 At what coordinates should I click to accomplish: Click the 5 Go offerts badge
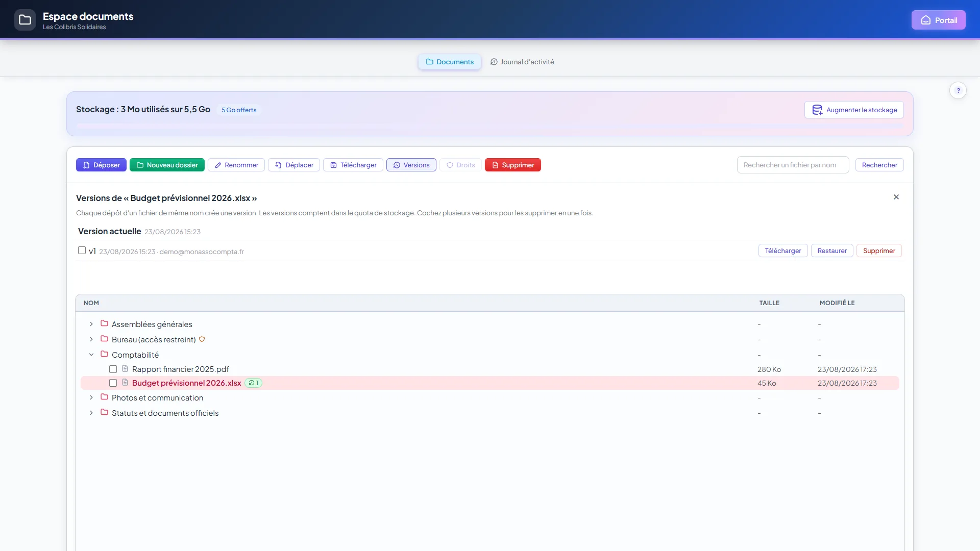pyautogui.click(x=239, y=110)
